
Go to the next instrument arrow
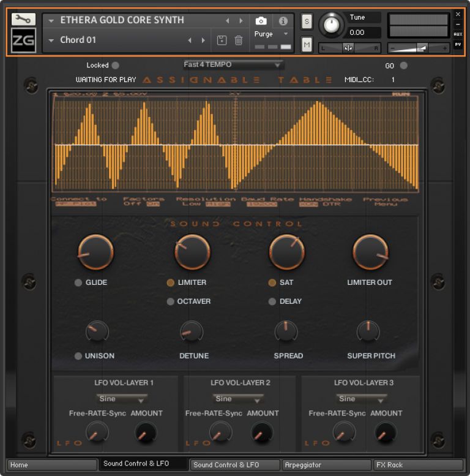click(241, 21)
